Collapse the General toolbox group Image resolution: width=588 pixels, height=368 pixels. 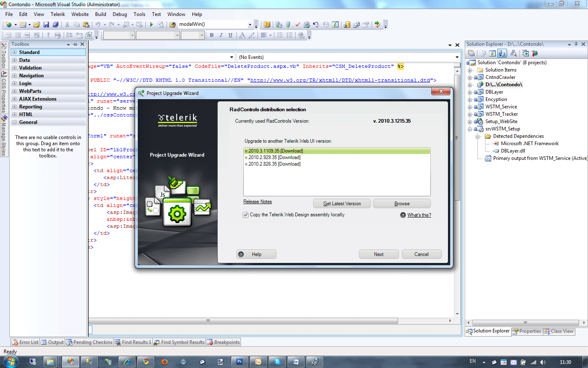14,122
